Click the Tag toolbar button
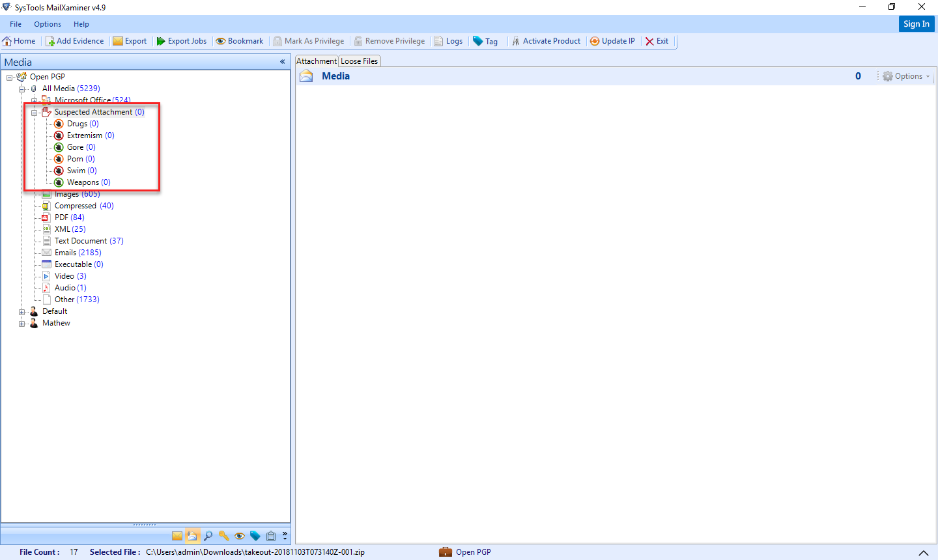 point(485,41)
